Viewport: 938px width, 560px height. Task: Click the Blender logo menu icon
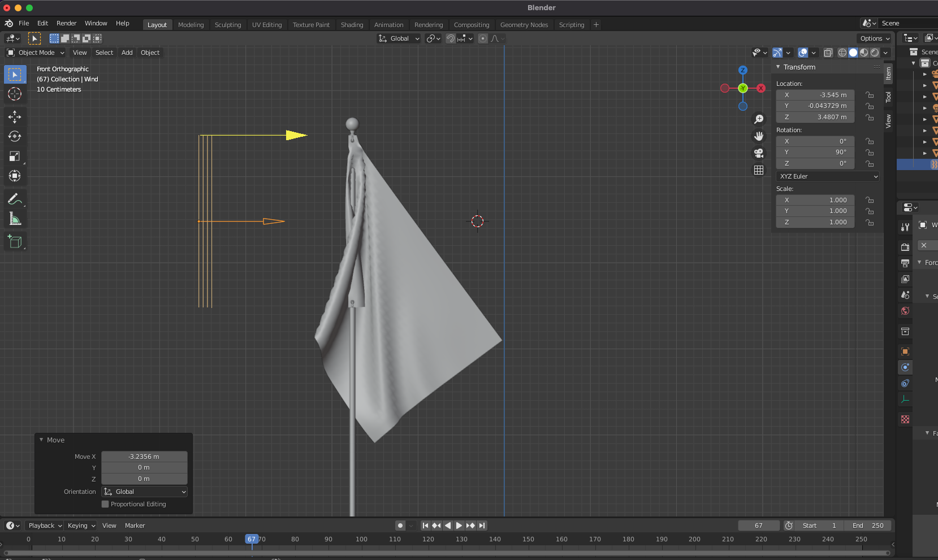click(8, 23)
